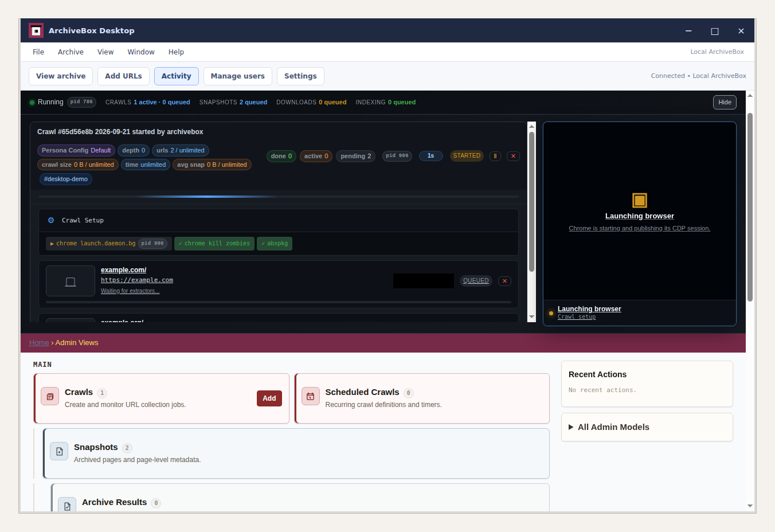
Task: Click the Crawl setup link under Launching browser
Action: pos(577,317)
